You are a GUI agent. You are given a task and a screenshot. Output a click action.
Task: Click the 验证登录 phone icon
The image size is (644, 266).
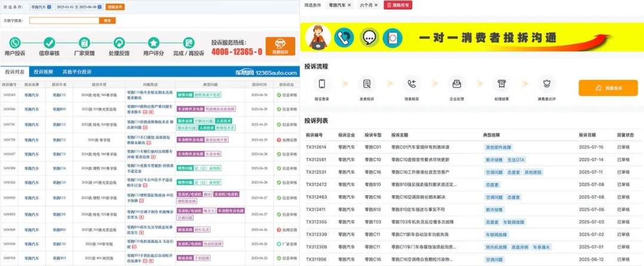point(322,83)
